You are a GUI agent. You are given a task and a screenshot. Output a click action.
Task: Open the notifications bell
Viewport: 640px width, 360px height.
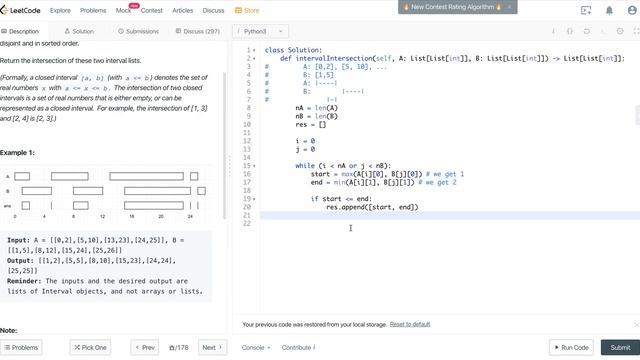click(609, 11)
